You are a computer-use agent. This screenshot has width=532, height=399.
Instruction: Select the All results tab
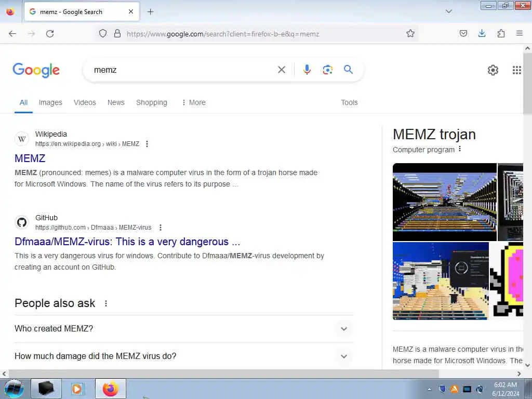23,102
